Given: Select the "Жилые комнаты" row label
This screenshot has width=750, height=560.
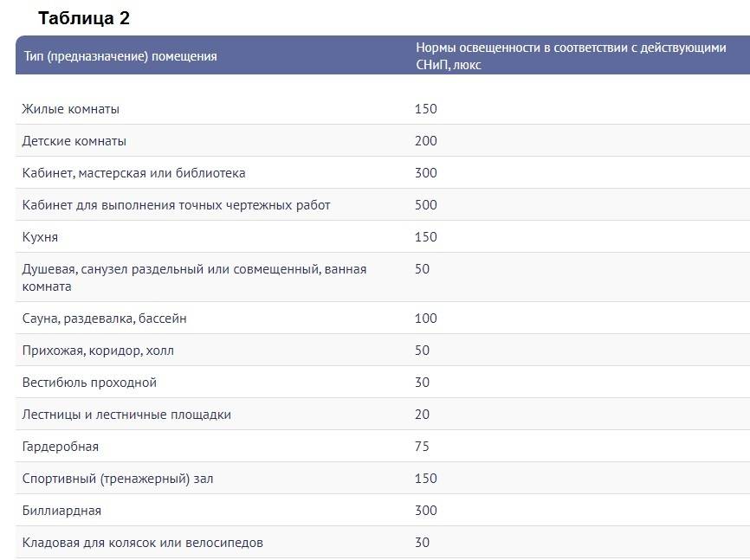Looking at the screenshot, I should (71, 109).
